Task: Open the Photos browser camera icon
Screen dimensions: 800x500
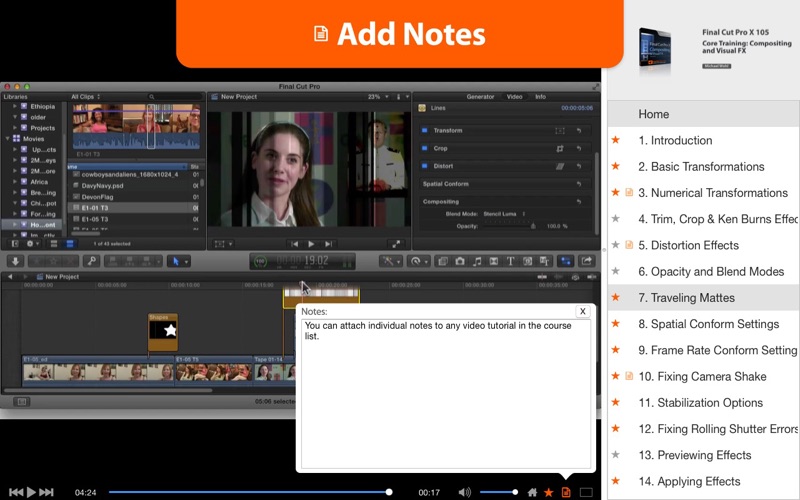Action: (460, 261)
